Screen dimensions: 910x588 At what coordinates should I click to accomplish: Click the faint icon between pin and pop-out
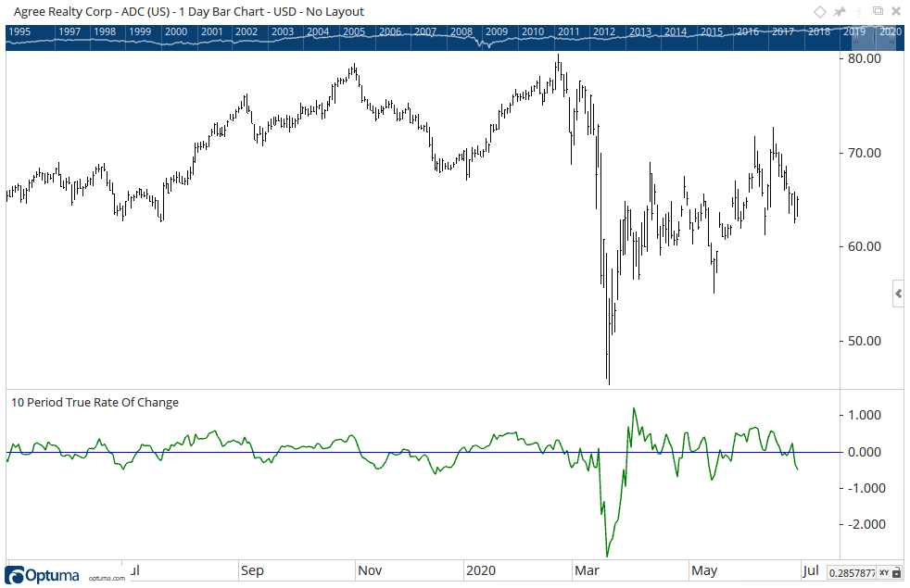[859, 12]
